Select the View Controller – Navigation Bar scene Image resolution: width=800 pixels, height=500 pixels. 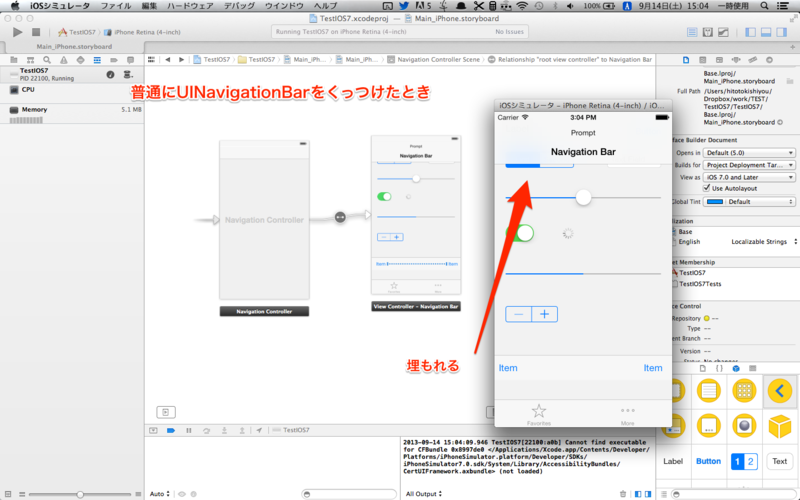pos(416,215)
